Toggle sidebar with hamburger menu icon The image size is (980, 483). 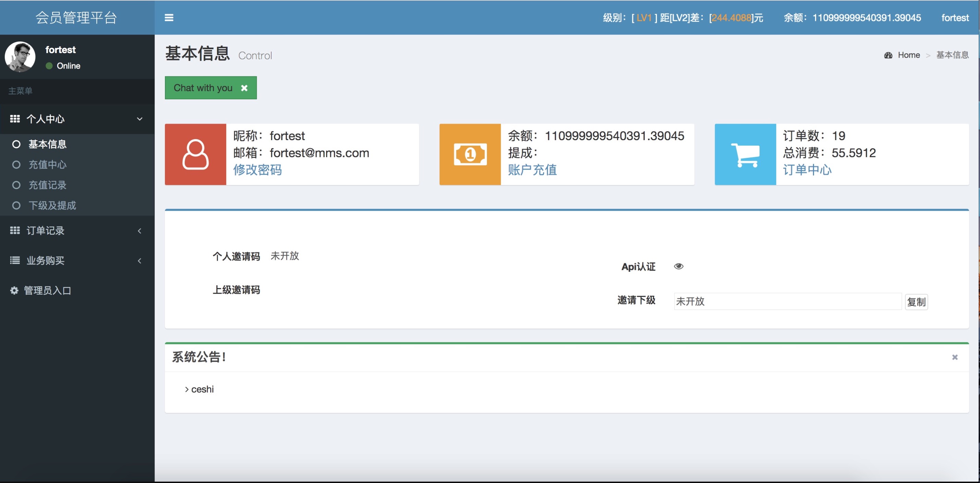[169, 17]
